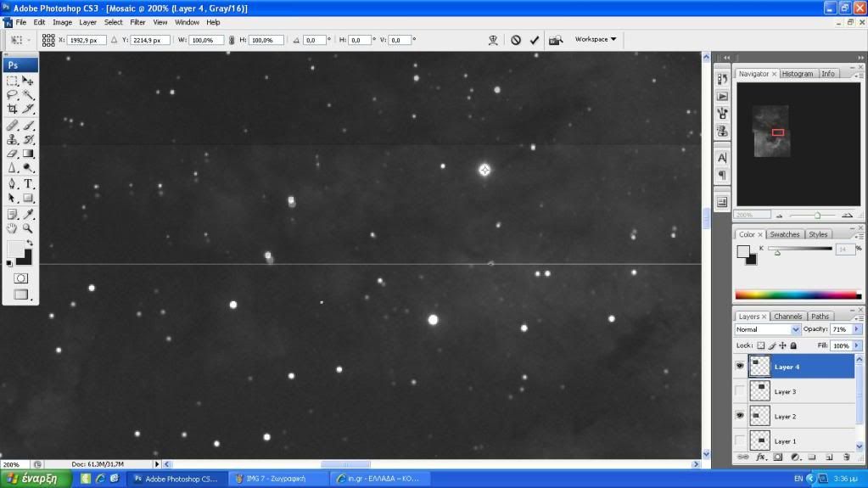Pick the Horizontal Type tool

(28, 183)
